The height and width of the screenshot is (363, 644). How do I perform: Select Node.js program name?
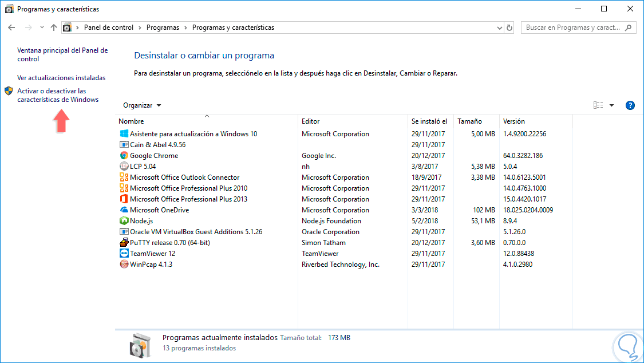tap(141, 221)
